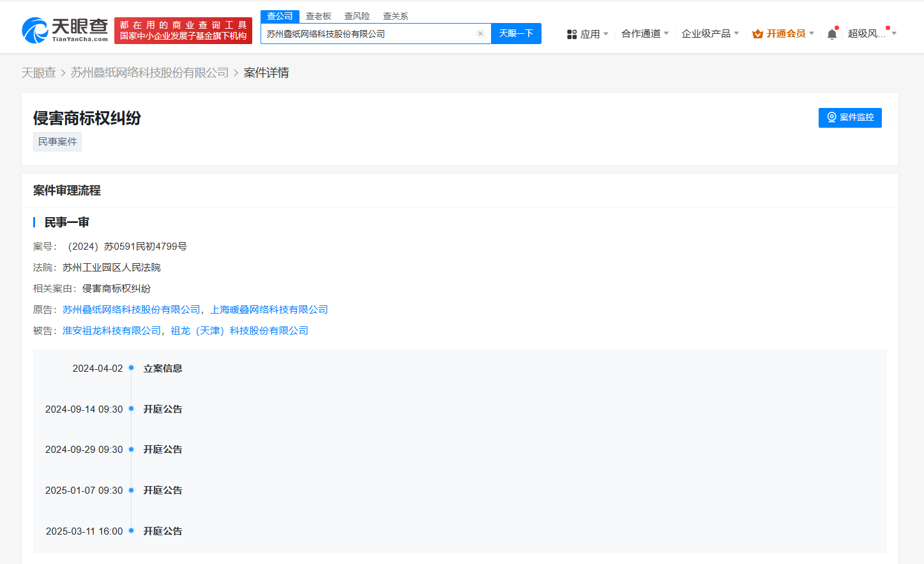Click the 相关案由 value 侵害商标权纠纷
This screenshot has width=924, height=564.
pos(117,289)
